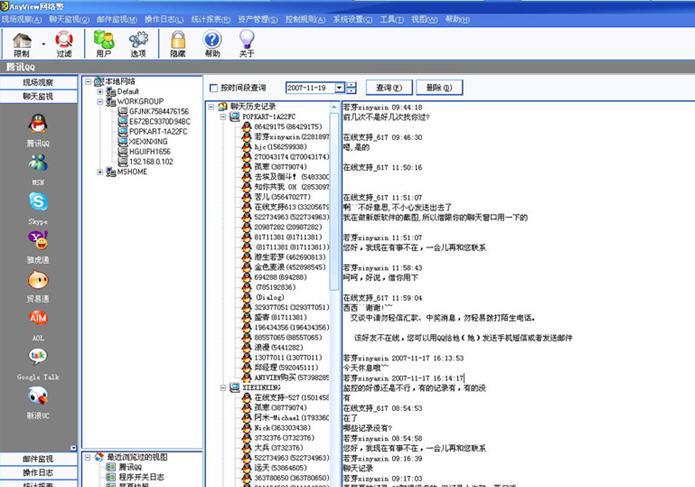Image resolution: width=695 pixels, height=487 pixels.
Task: Select GFJNK7584476156 in the network tree
Action: pyautogui.click(x=159, y=111)
